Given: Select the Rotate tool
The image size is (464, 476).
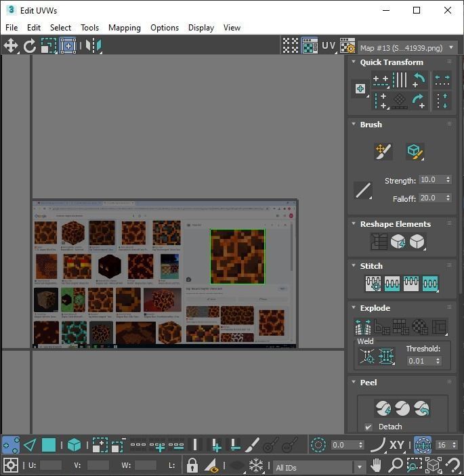Looking at the screenshot, I should 30,46.
